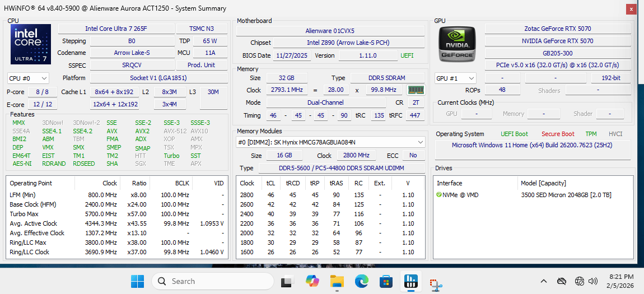Viewport: 644px width, 294px height.
Task: Click the Alienware 01CVX5 motherboard field
Action: tap(330, 31)
